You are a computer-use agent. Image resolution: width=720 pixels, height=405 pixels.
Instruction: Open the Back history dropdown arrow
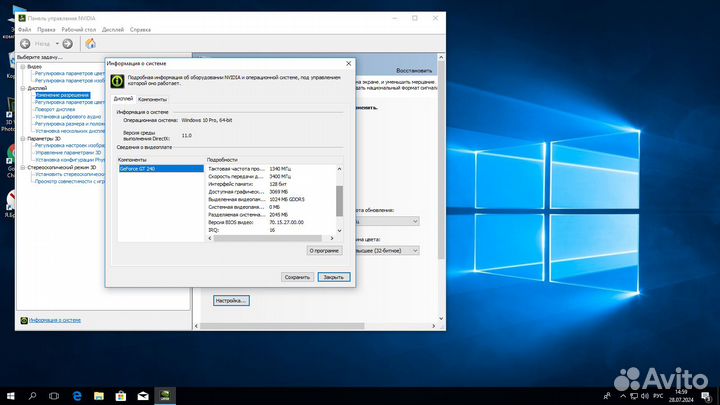point(57,44)
